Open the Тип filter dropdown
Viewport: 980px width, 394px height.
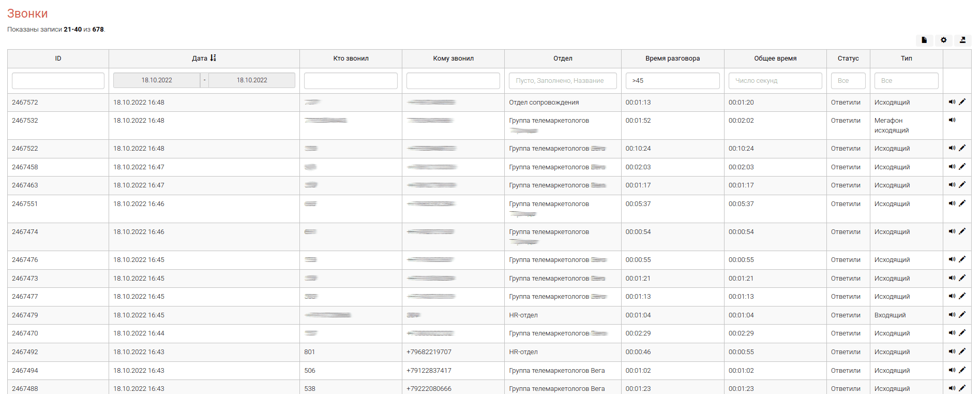coord(906,81)
